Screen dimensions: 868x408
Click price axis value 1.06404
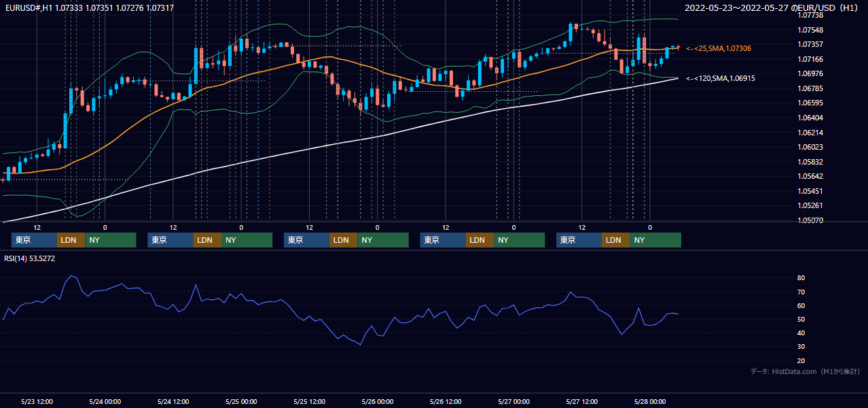(x=810, y=118)
